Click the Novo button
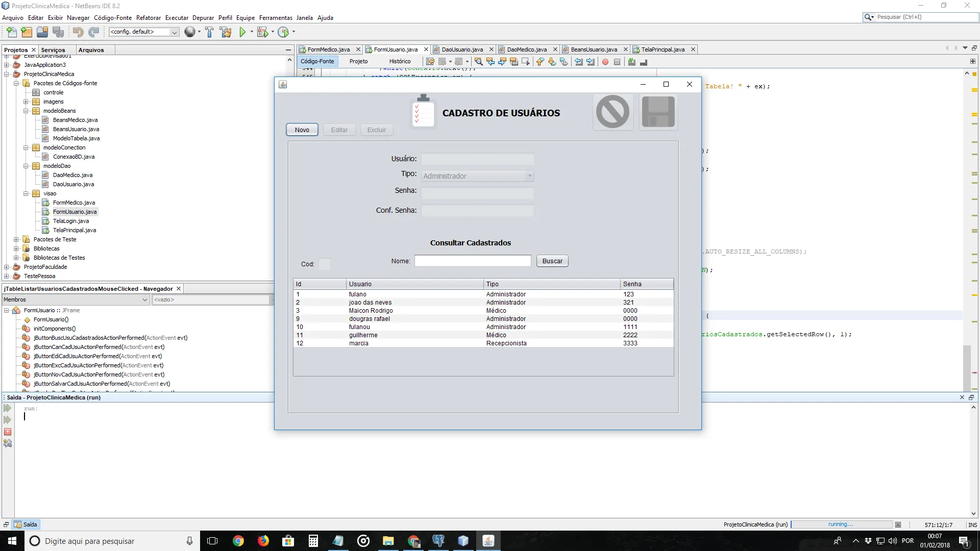Viewport: 980px width, 551px height. point(302,130)
